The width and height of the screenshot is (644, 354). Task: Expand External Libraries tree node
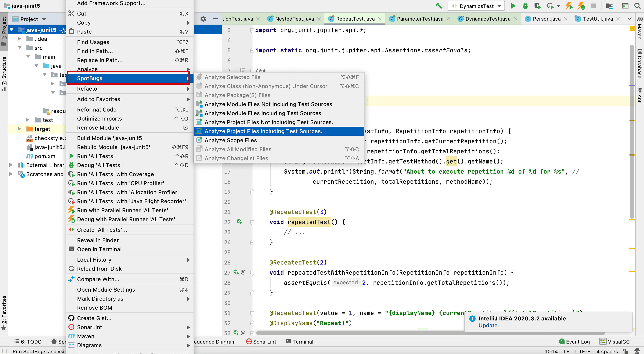coord(11,165)
